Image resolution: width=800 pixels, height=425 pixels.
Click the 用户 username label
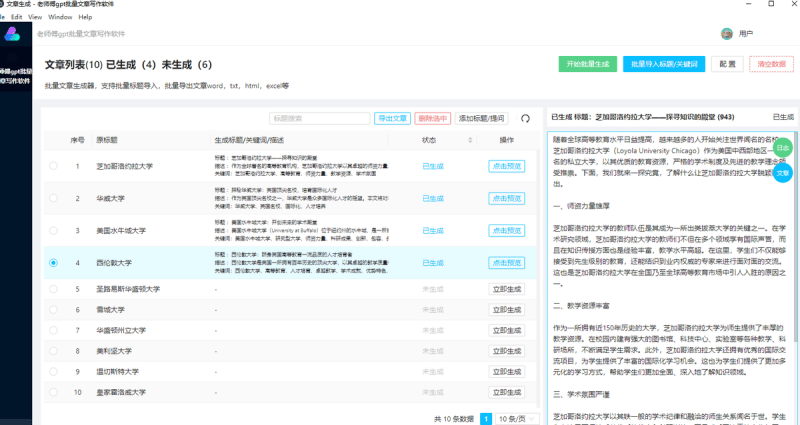[745, 34]
